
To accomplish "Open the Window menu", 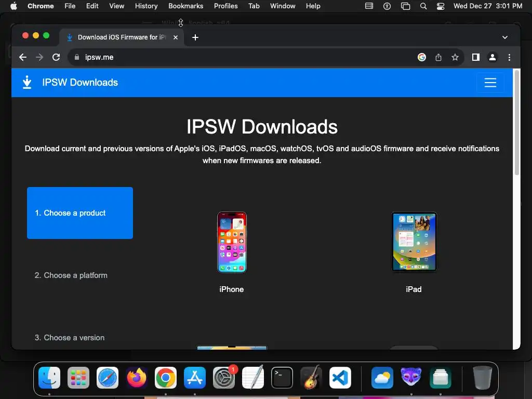I will tap(283, 6).
